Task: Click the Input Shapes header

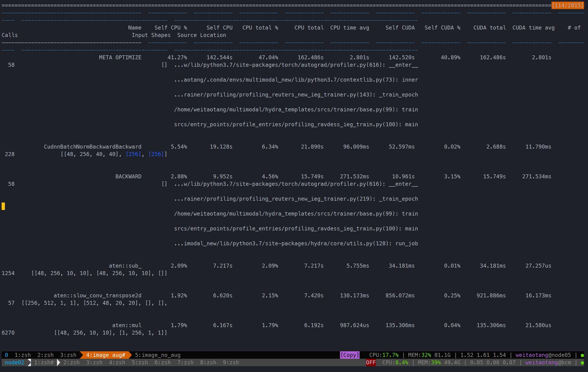Action: coord(151,35)
